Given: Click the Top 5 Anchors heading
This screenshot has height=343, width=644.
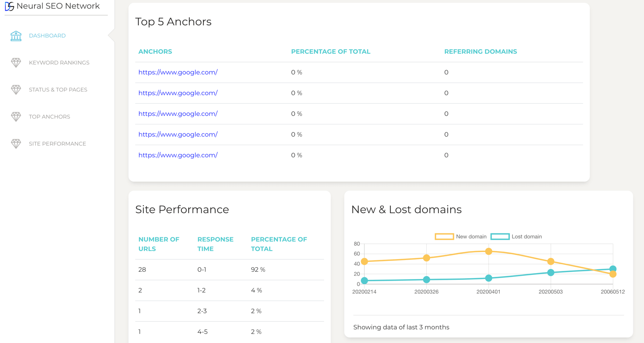Looking at the screenshot, I should pyautogui.click(x=174, y=22).
